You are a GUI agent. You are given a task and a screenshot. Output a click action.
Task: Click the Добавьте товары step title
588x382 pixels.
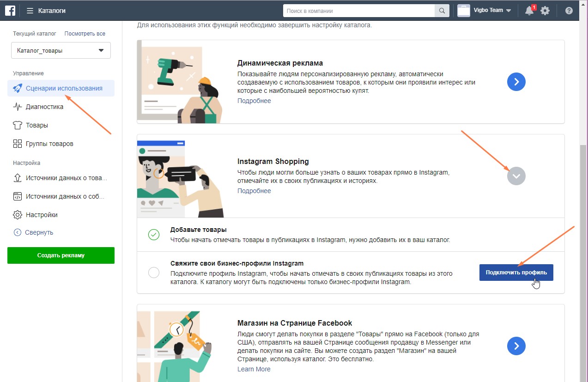(x=199, y=230)
